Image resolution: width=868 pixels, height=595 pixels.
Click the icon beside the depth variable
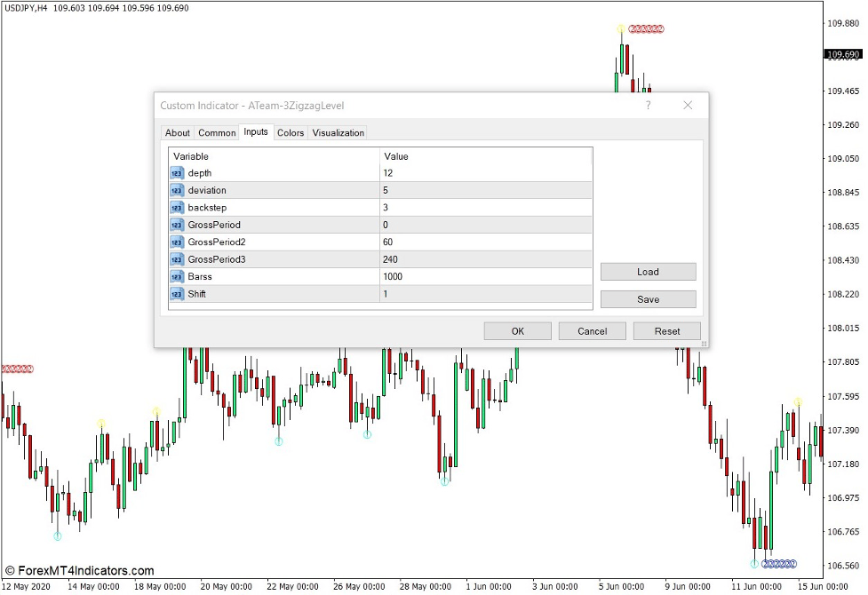[177, 173]
